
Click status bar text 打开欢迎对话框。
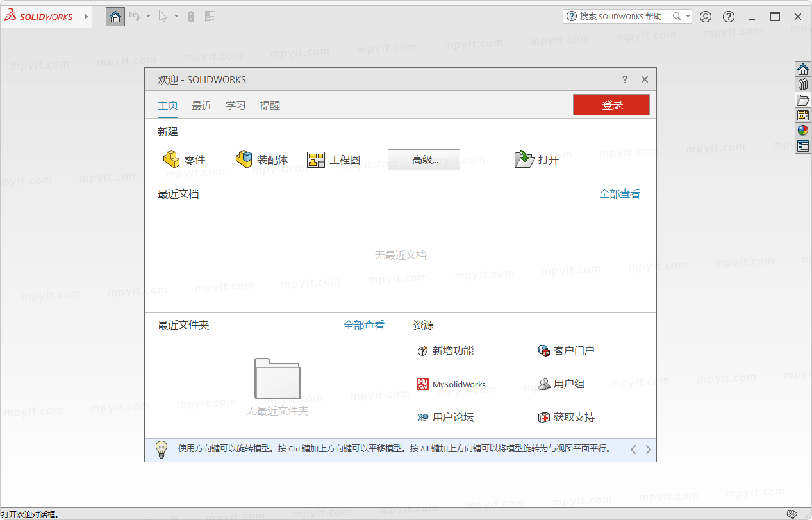click(30, 515)
